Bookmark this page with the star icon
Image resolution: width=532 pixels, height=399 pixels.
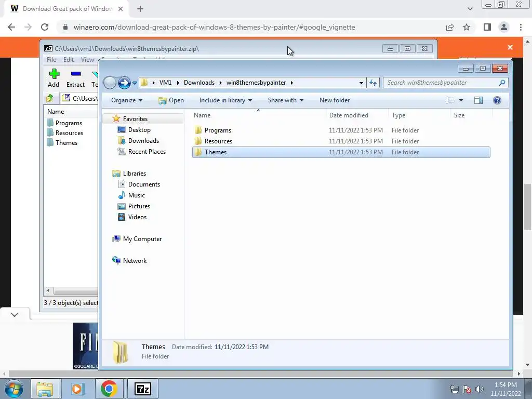click(x=467, y=27)
